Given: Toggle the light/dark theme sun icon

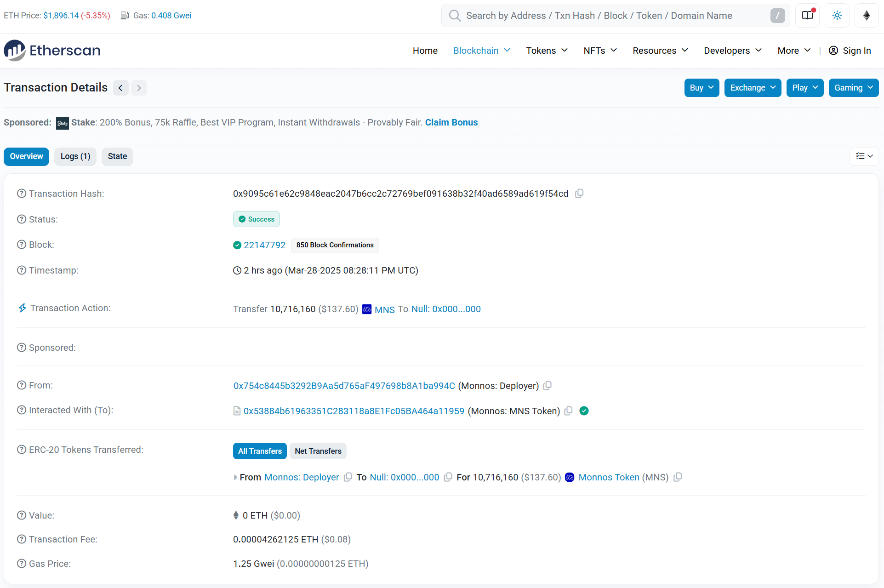Looking at the screenshot, I should [837, 16].
